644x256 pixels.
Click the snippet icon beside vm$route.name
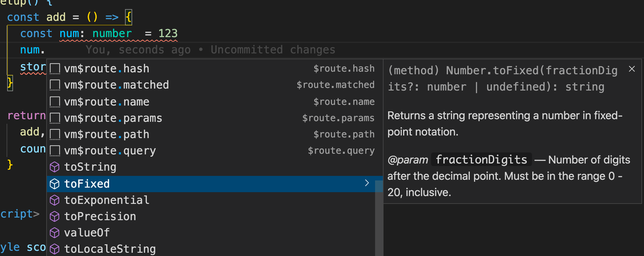tap(55, 102)
